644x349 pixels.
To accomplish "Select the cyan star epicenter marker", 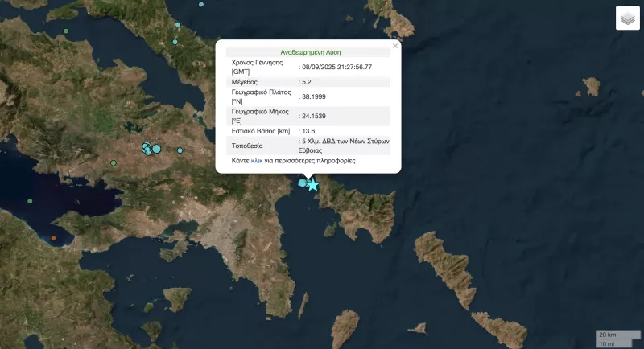I will (x=313, y=185).
